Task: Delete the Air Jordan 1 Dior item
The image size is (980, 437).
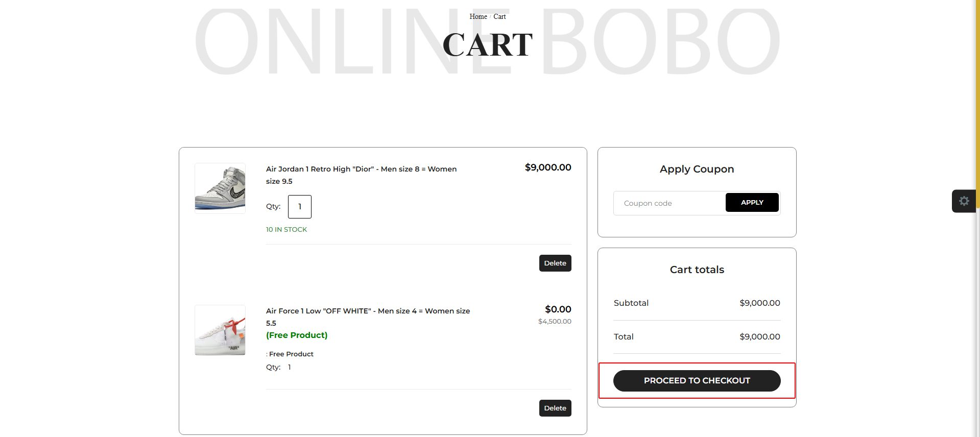Action: pyautogui.click(x=555, y=263)
